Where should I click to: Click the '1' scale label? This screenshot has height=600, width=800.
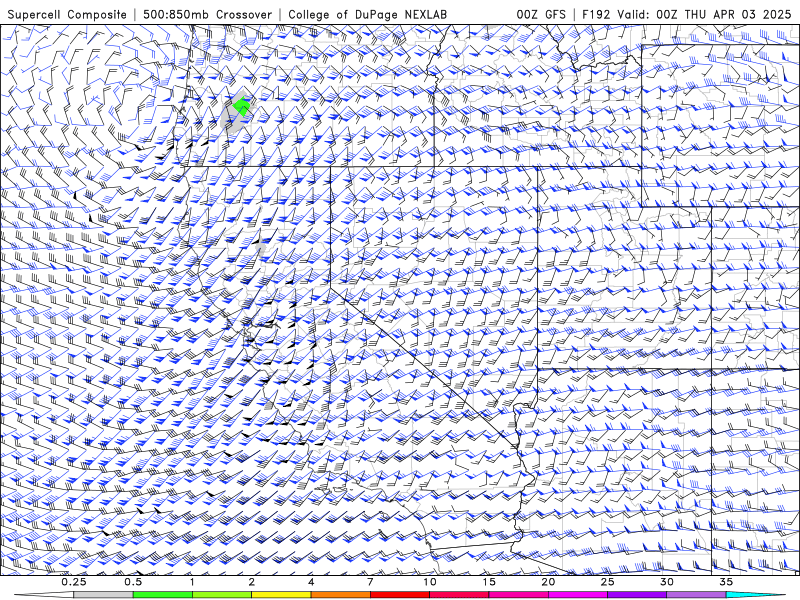(192, 582)
